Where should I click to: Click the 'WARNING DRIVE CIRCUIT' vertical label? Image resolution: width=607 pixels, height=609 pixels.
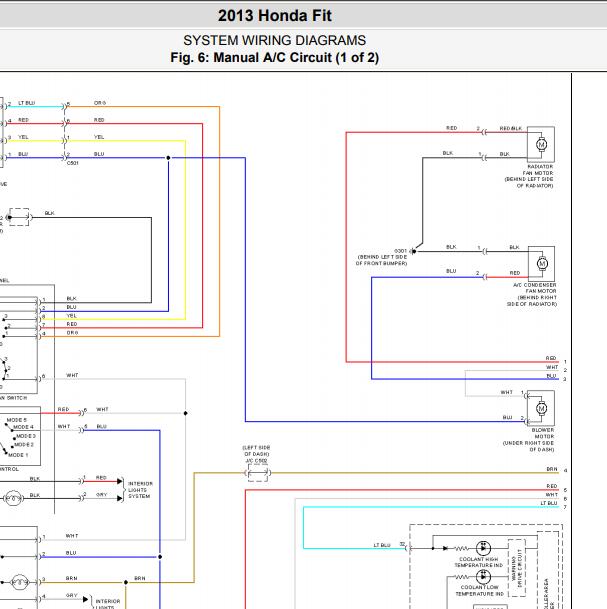point(517,568)
